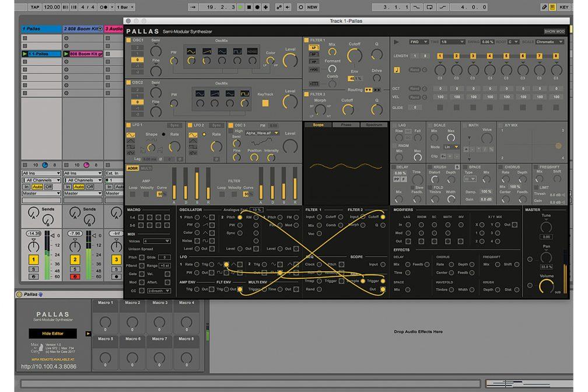Set track 1 monitor to Auto
Image resolution: width=588 pixels, height=392 pixels.
37,187
